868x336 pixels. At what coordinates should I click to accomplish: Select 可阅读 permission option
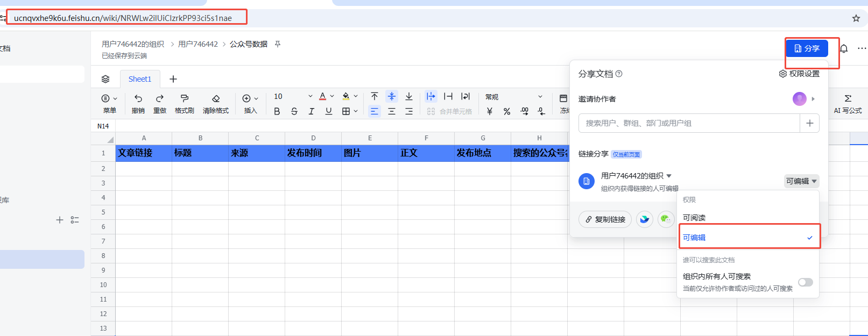point(749,218)
